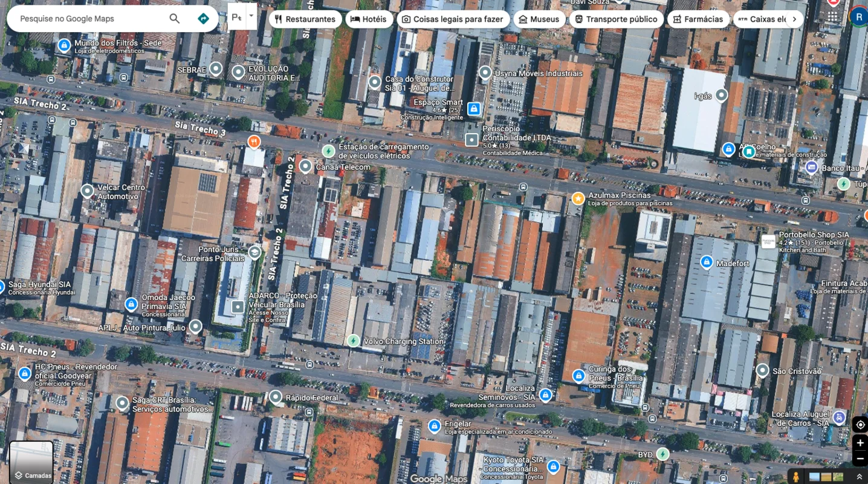Open the green imagery thumbnail
The height and width of the screenshot is (484, 868).
[x=838, y=477]
